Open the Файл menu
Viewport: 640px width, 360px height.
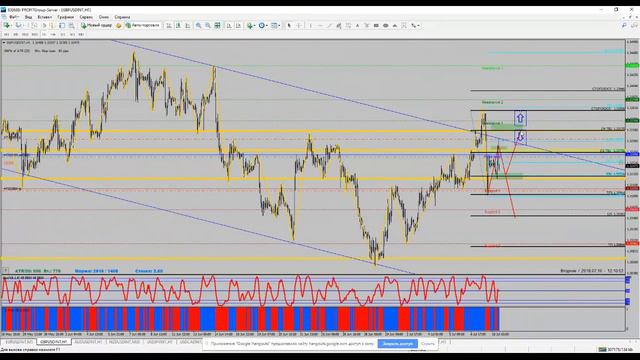(x=14, y=17)
